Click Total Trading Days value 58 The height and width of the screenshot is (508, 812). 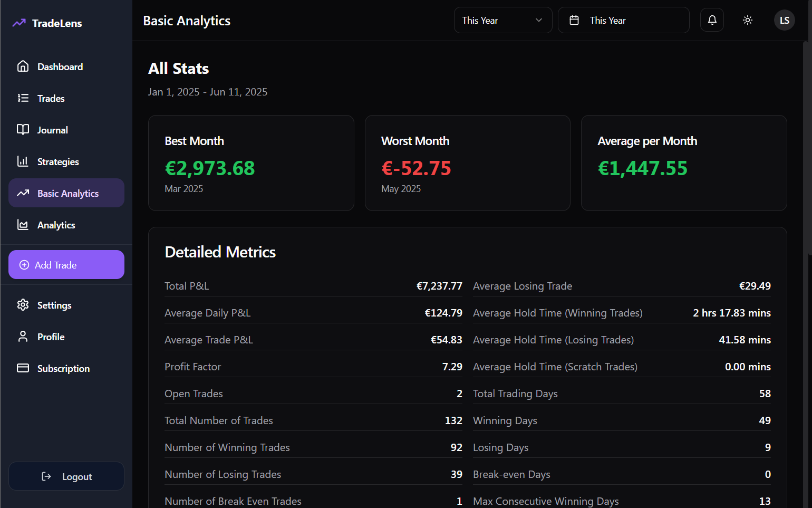coord(765,394)
